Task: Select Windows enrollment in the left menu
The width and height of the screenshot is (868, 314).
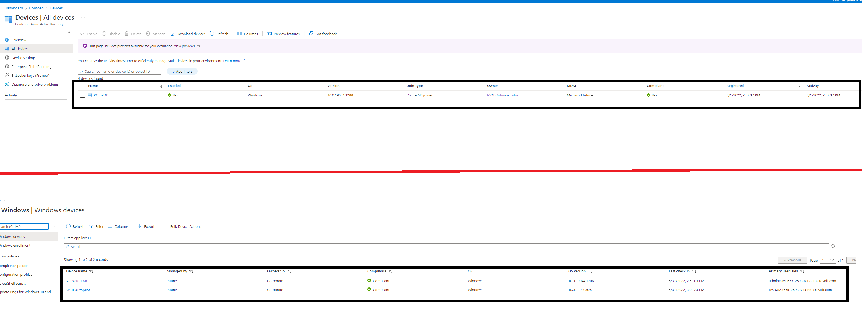Action: click(x=15, y=245)
